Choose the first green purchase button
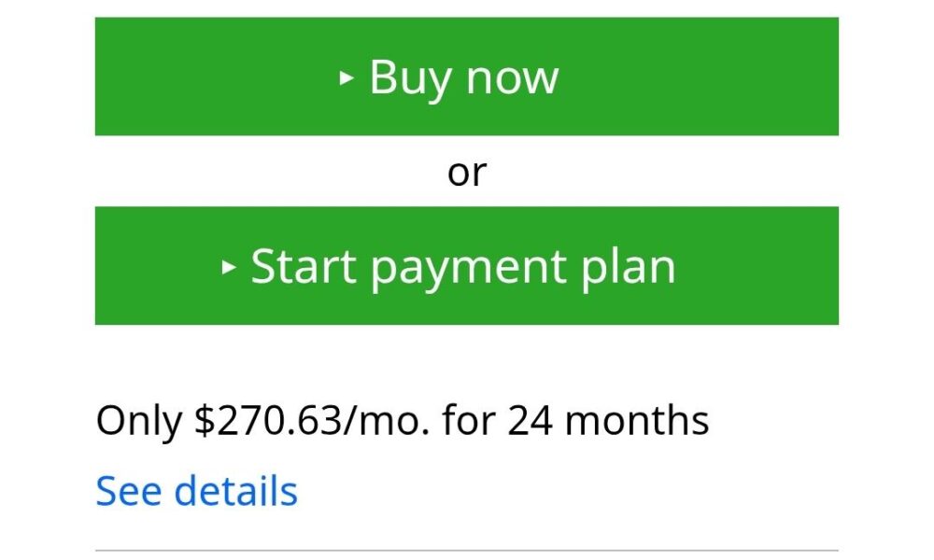The width and height of the screenshot is (934, 560). (466, 77)
